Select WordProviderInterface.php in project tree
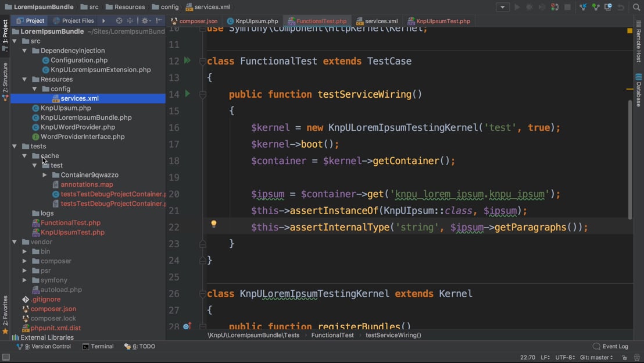This screenshot has width=644, height=363. 83,137
